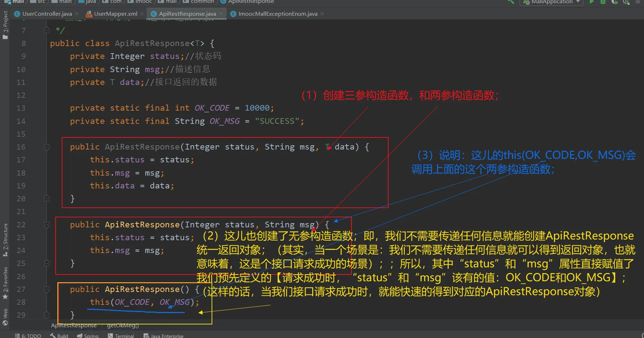Run MallApplication with coverage icon
Screen dimensions: 644x338
(614, 2)
